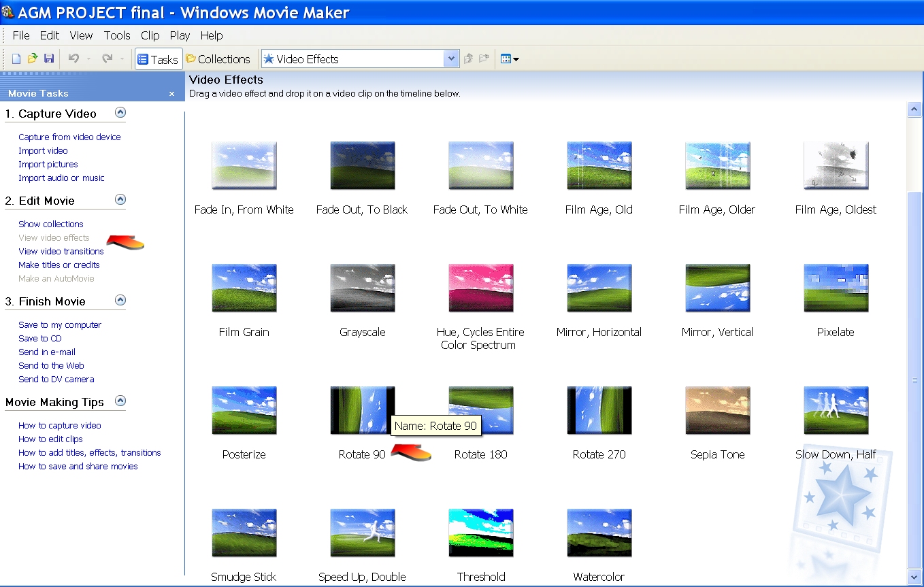Viewport: 924px width, 587px height.
Task: Click How to edit clips link
Action: click(x=50, y=439)
